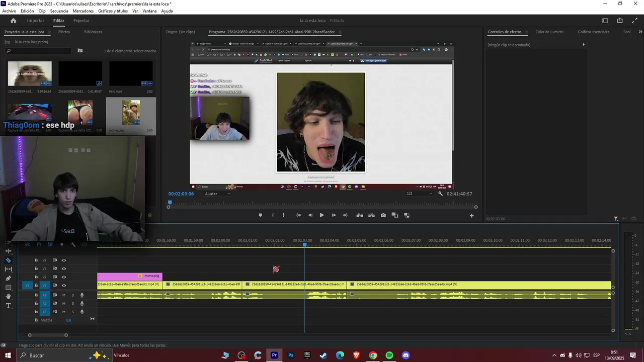Image resolution: width=644 pixels, height=362 pixels.
Task: Select the Rectangle tool
Action: (x=8, y=288)
